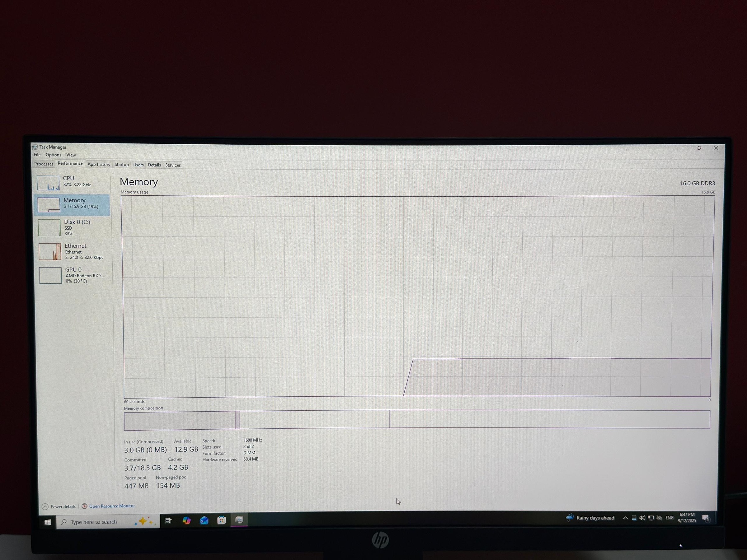The width and height of the screenshot is (747, 560).
Task: Switch to the Processes tab
Action: tap(44, 164)
